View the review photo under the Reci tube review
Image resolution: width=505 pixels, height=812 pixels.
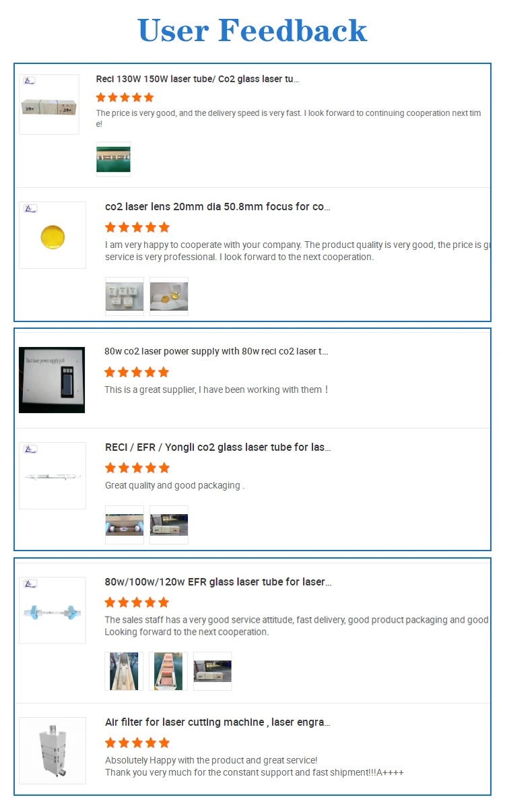pyautogui.click(x=113, y=159)
